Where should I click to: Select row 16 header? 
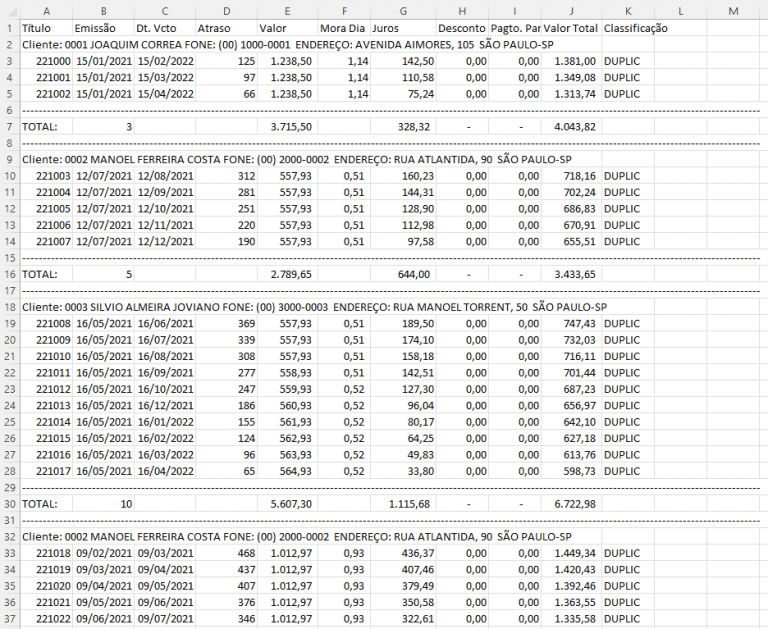(9, 274)
